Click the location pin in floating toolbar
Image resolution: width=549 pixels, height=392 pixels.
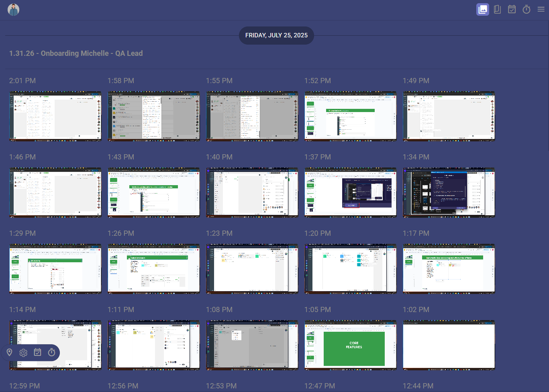(10, 353)
